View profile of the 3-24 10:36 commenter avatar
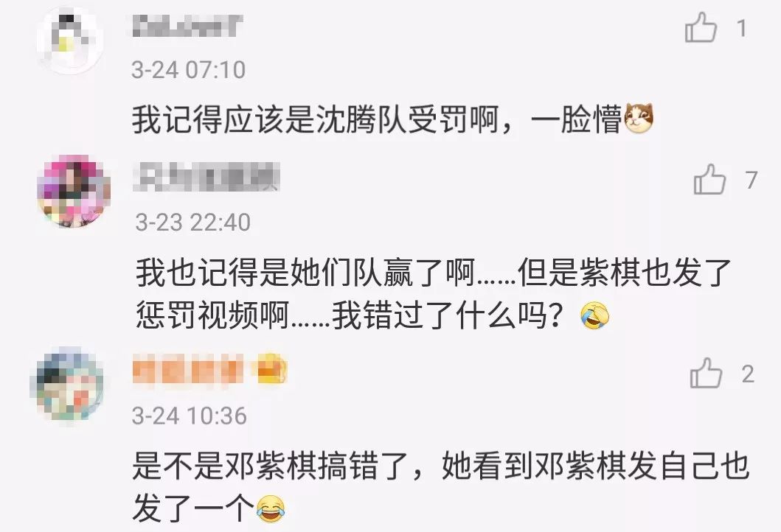This screenshot has width=781, height=532. coord(67,384)
